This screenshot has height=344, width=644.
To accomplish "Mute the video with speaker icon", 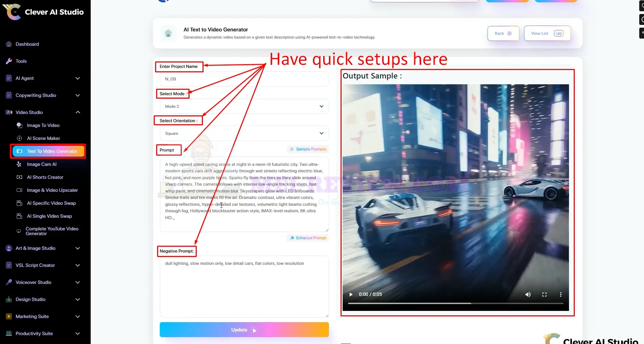I will [x=528, y=295].
